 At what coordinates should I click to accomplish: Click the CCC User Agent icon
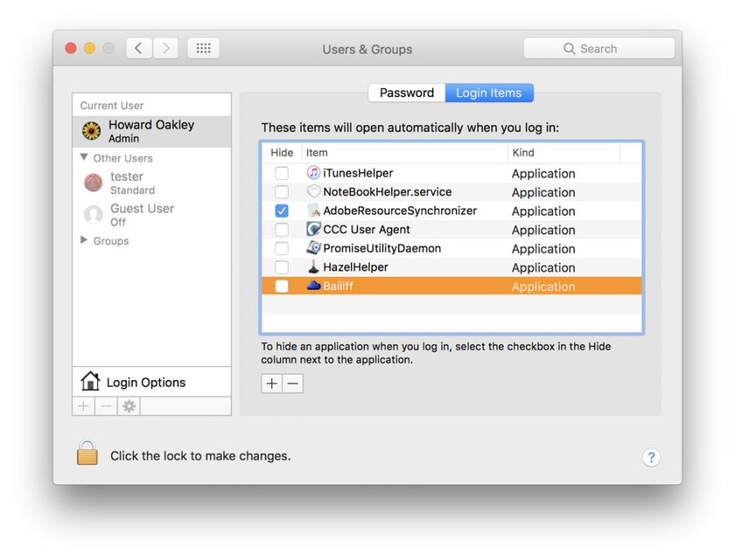[x=314, y=229]
